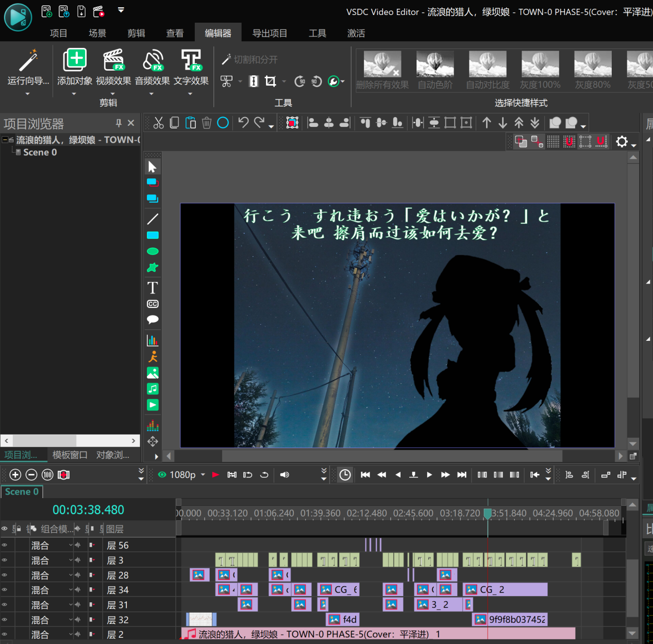
Task: Open Video Effects menu icon
Action: click(x=113, y=60)
